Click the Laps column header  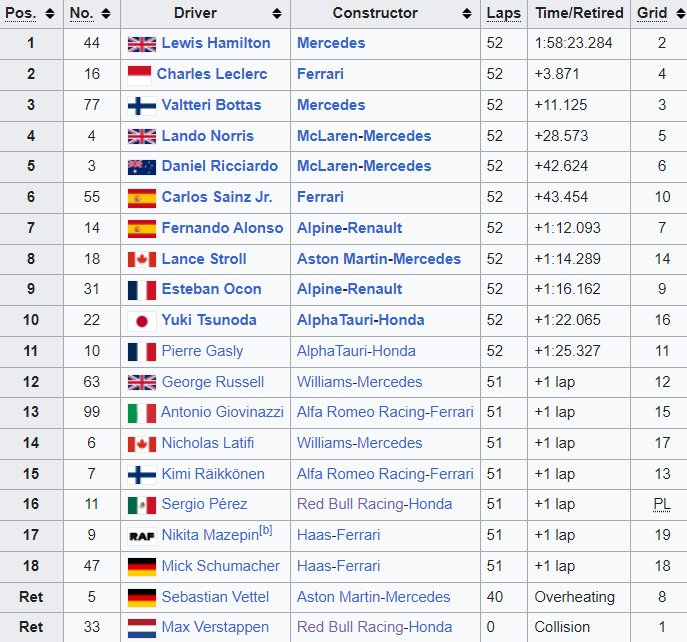504,13
